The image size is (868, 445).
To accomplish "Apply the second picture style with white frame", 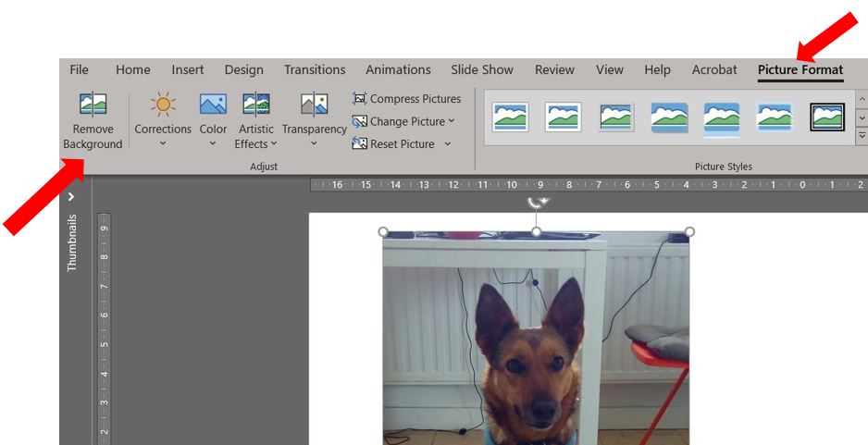I will 563,117.
